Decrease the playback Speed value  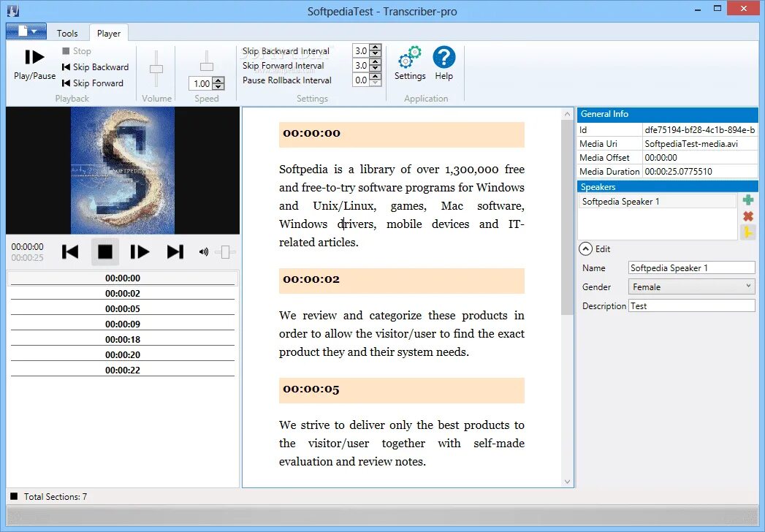click(218, 87)
